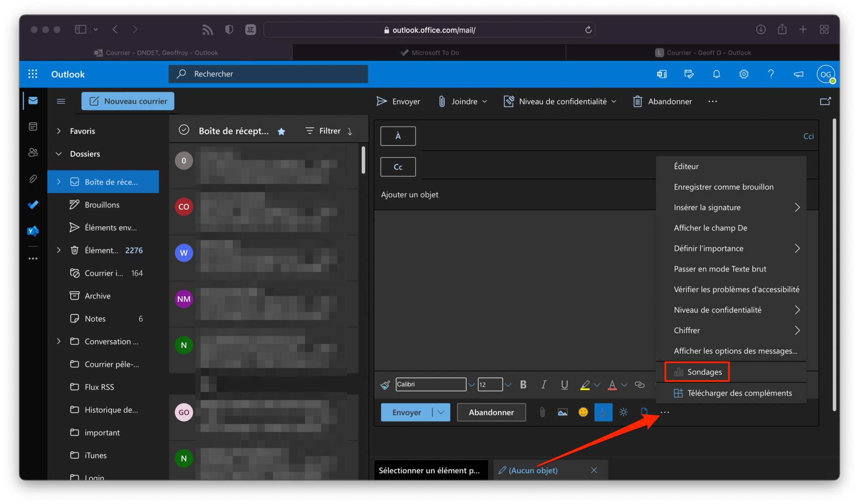This screenshot has height=504, width=859.
Task: Open more compose actions in top toolbar
Action: pos(713,102)
